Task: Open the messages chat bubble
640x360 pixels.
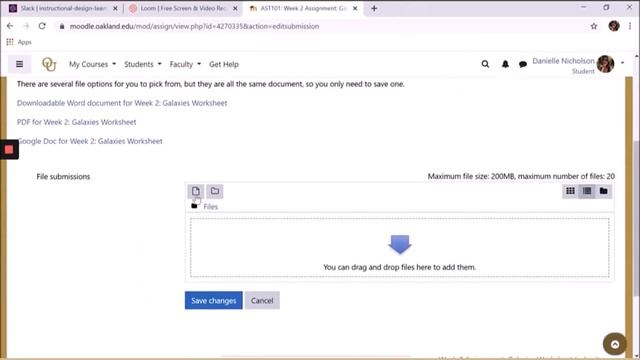Action: pos(522,64)
